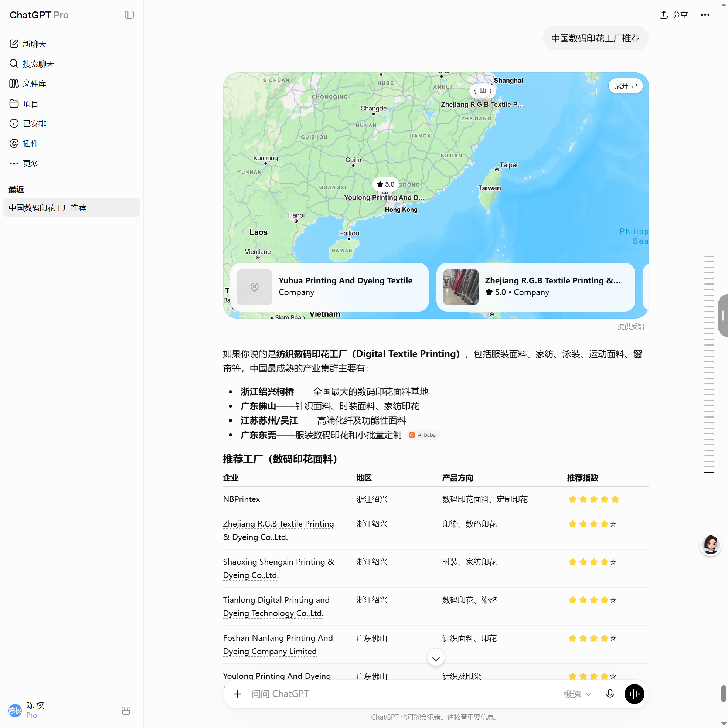Screen dimensions: 728x728
Task: Open the Yuhua Printing And Dyeing Textile card
Action: click(329, 287)
